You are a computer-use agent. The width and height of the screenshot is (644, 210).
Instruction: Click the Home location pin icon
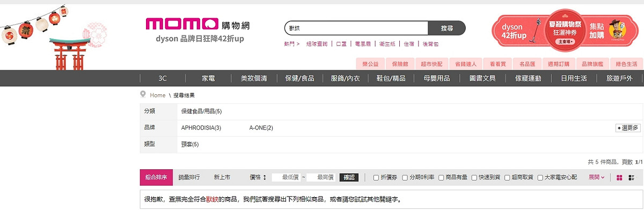coord(143,94)
